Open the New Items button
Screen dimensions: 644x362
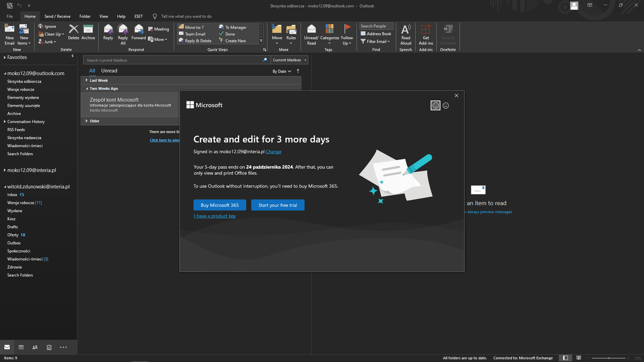tap(24, 34)
